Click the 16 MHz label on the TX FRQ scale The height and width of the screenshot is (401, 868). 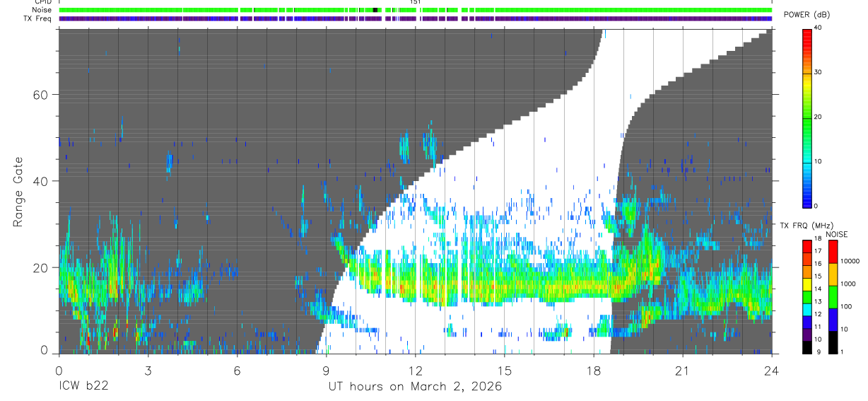click(819, 264)
